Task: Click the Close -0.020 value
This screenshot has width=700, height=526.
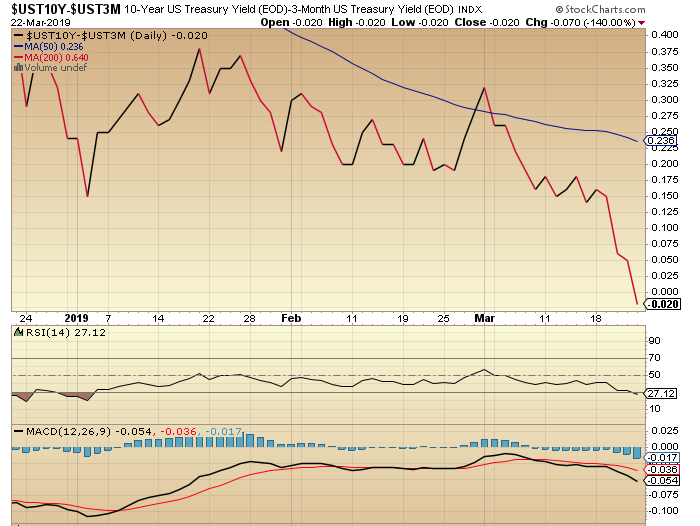Action: click(487, 22)
